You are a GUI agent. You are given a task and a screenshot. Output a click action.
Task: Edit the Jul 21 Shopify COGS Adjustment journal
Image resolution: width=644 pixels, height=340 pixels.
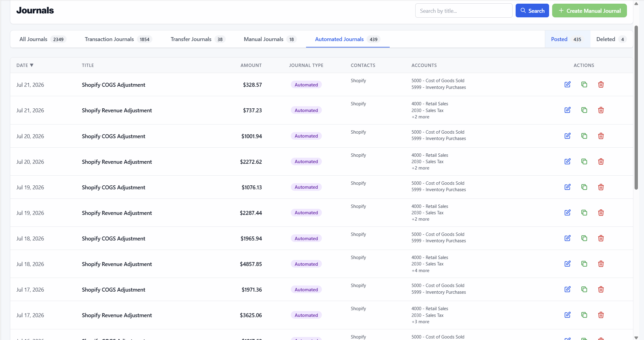[x=568, y=84]
